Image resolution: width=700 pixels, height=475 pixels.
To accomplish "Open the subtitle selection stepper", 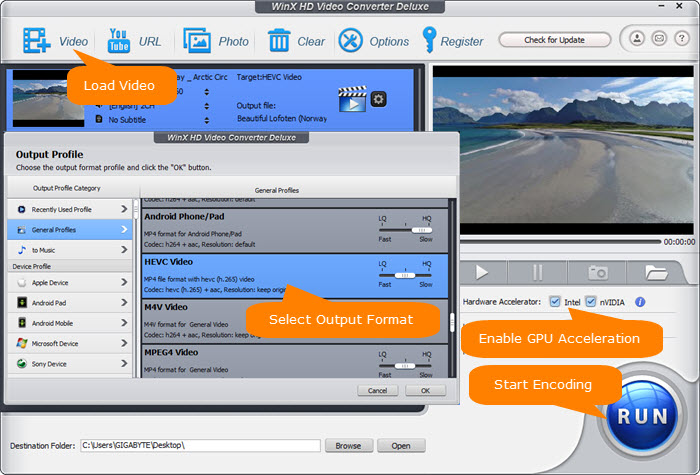I will click(206, 120).
